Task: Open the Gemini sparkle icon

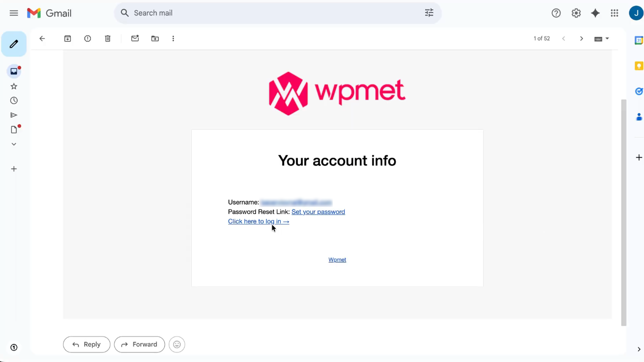Action: pos(595,13)
